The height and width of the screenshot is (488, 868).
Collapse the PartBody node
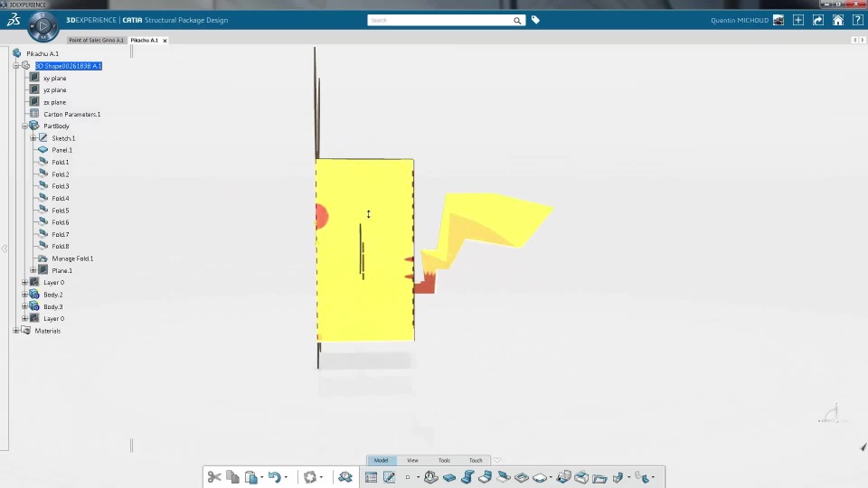point(24,127)
